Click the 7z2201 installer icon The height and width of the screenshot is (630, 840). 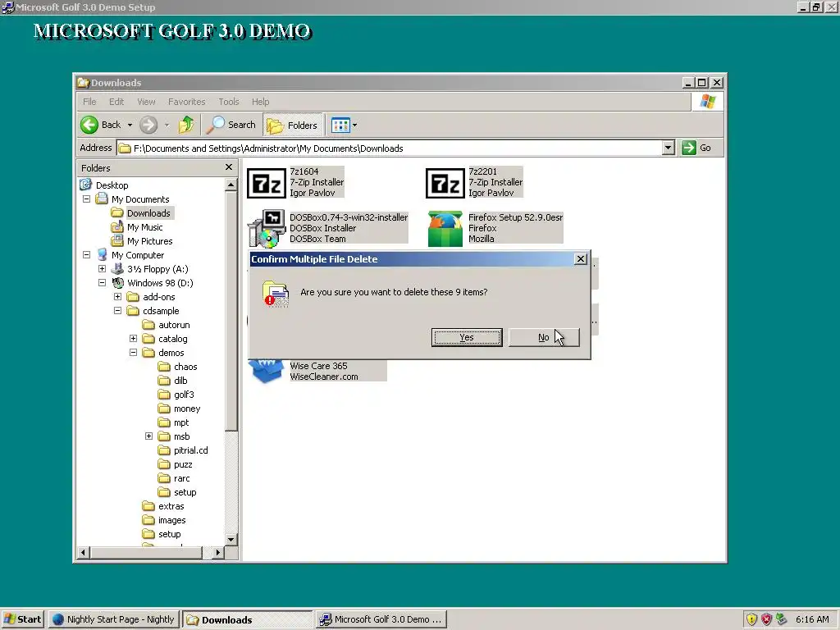coord(445,183)
